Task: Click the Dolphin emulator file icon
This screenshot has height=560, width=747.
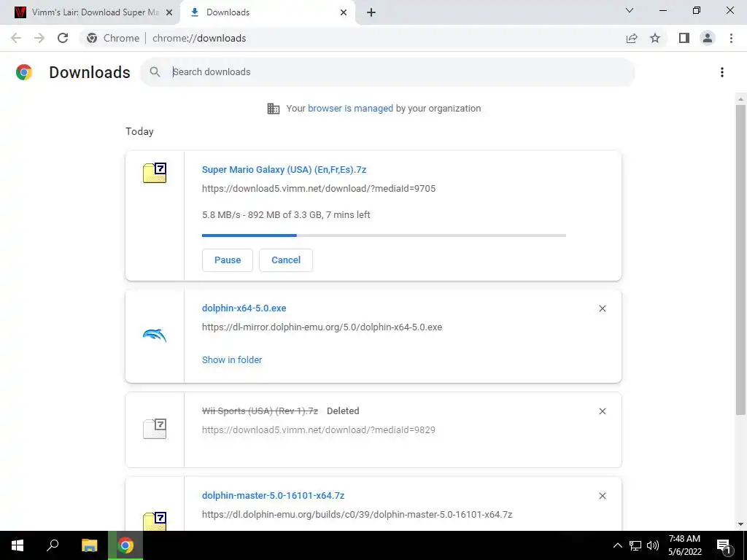Action: coord(155,335)
